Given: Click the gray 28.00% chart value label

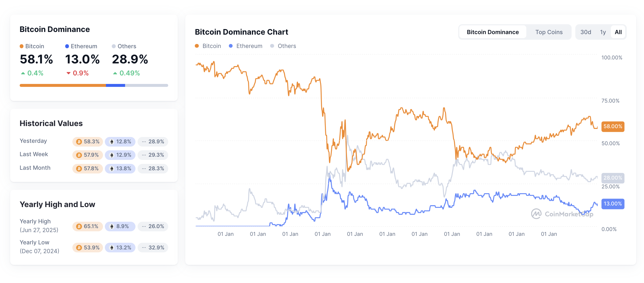Looking at the screenshot, I should coord(613,178).
